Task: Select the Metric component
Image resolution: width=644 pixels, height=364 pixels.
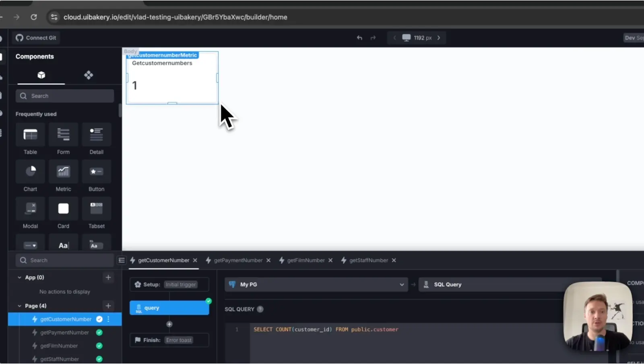Action: pyautogui.click(x=63, y=177)
